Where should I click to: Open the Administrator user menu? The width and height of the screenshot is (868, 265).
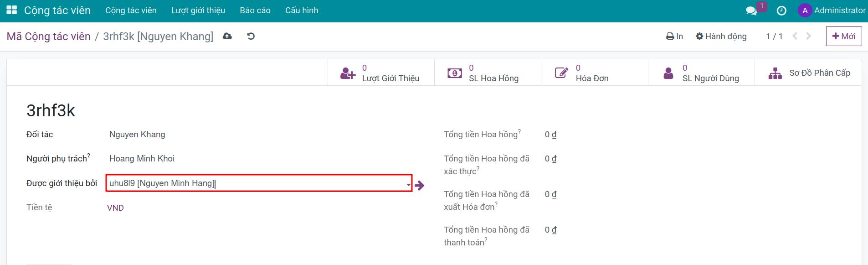(x=832, y=10)
